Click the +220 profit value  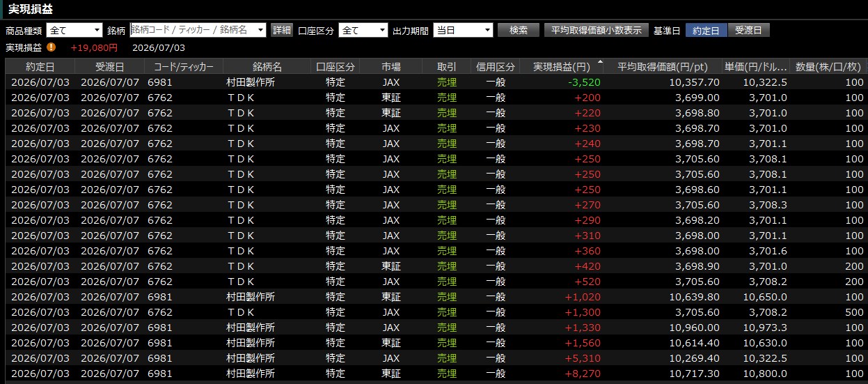587,113
